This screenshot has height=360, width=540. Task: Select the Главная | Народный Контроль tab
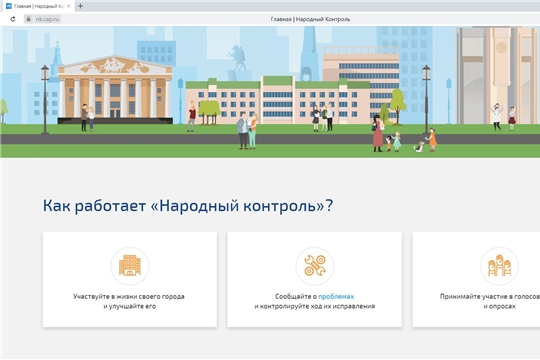38,6
